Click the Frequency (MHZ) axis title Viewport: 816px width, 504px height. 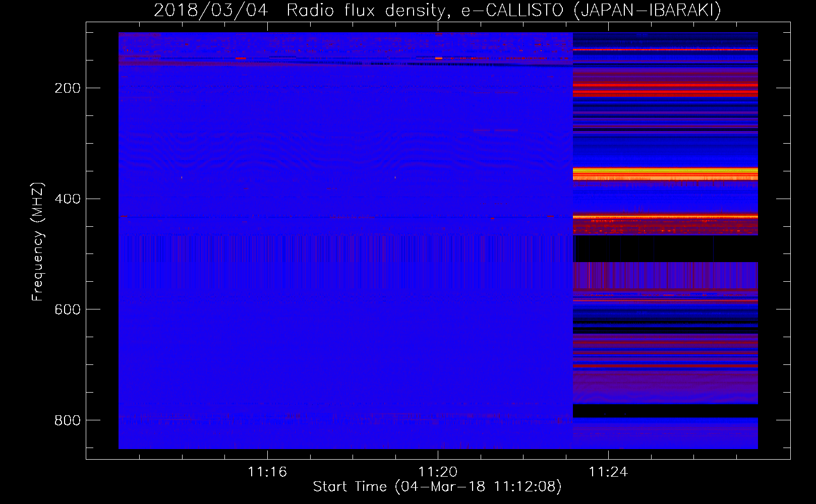coord(38,241)
